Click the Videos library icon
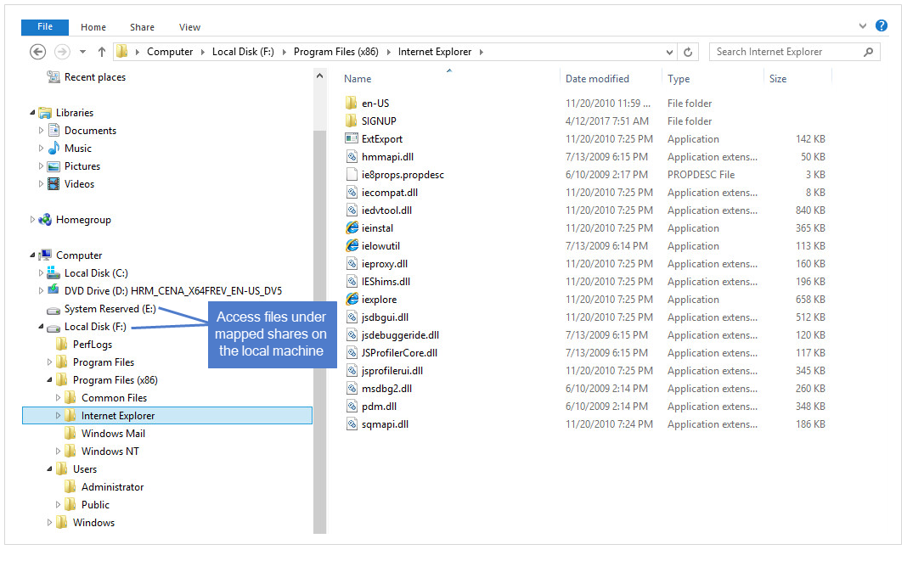The image size is (924, 561). 54,183
